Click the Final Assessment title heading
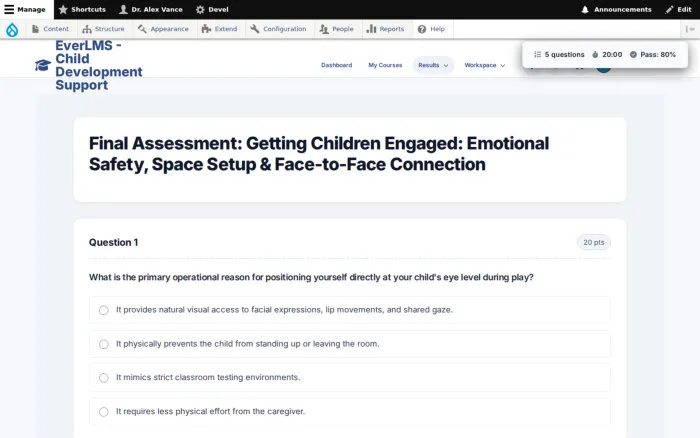This screenshot has width=700, height=438. coord(319,154)
